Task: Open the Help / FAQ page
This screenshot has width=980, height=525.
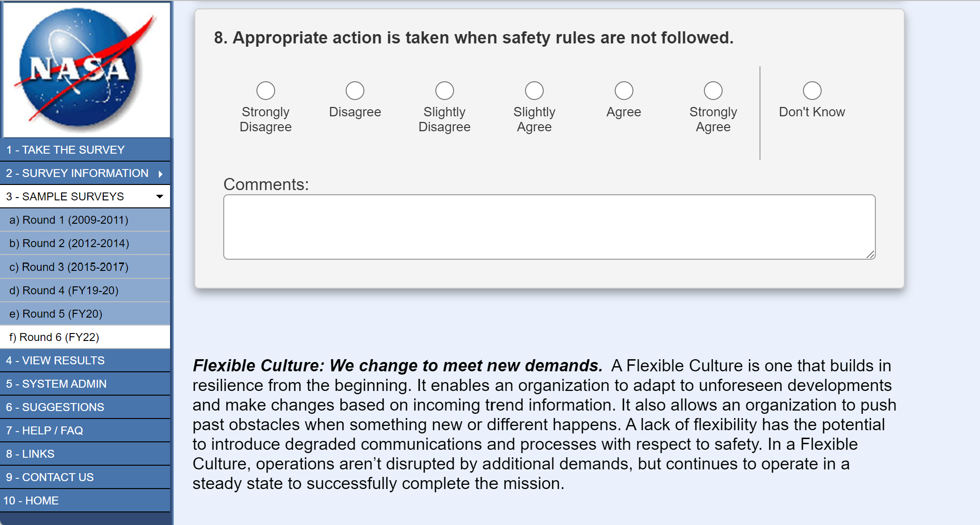Action: [44, 431]
